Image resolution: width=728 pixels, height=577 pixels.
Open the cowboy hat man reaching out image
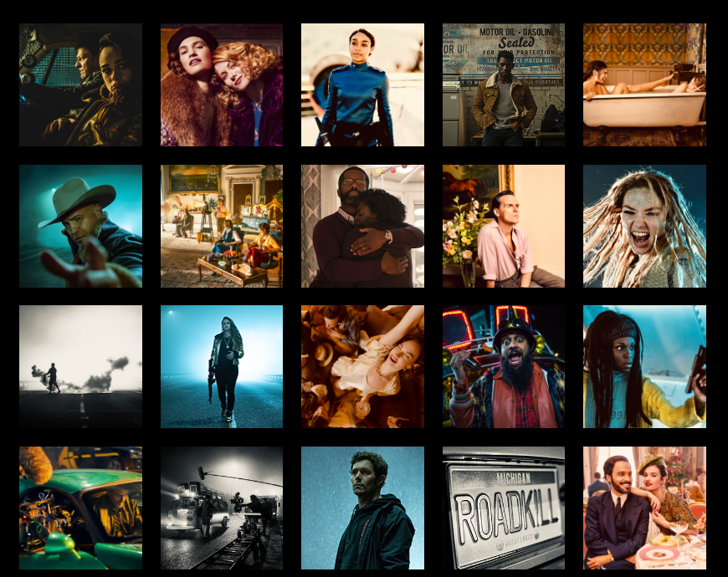point(80,226)
